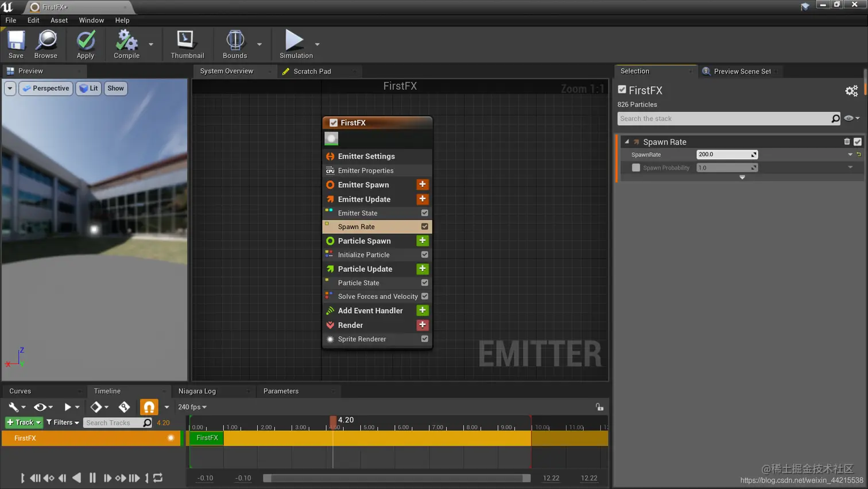Pause timeline playback
Viewport: 868px width, 489px height.
[x=92, y=478]
